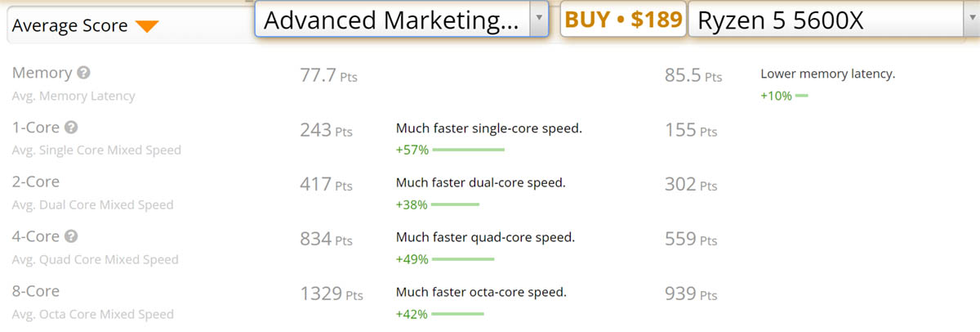Select the 2-Core row label

click(x=36, y=182)
